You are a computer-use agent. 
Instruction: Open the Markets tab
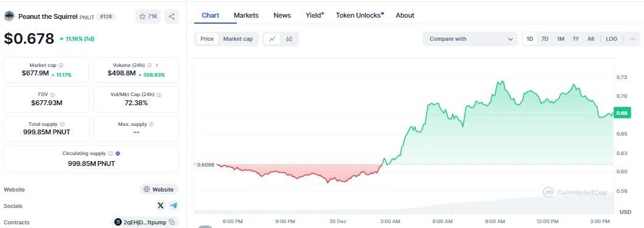coord(246,15)
